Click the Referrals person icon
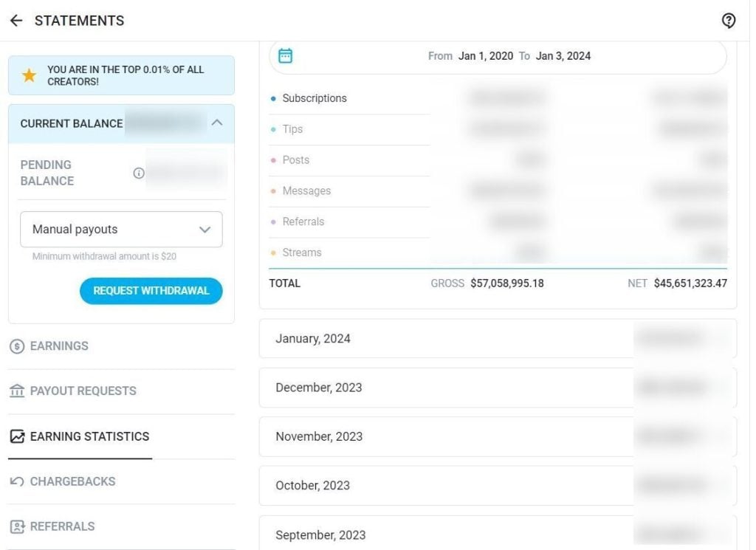The width and height of the screenshot is (756, 550). tap(17, 526)
